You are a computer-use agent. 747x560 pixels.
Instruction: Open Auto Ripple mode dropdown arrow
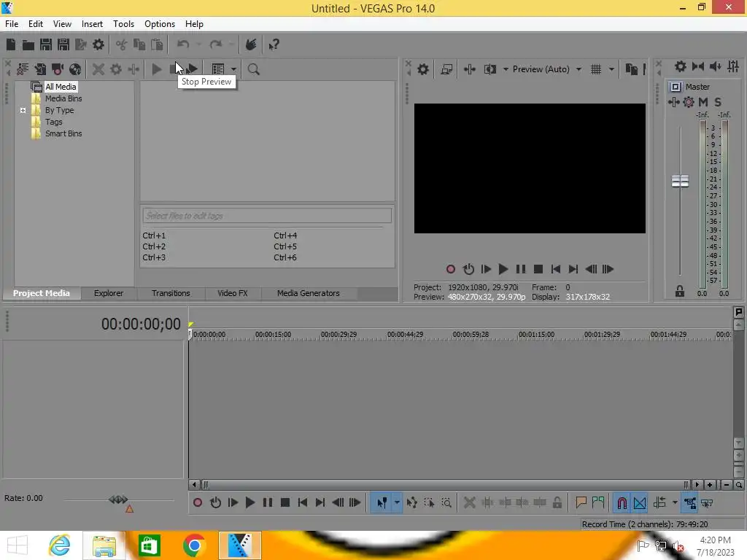[x=675, y=503]
